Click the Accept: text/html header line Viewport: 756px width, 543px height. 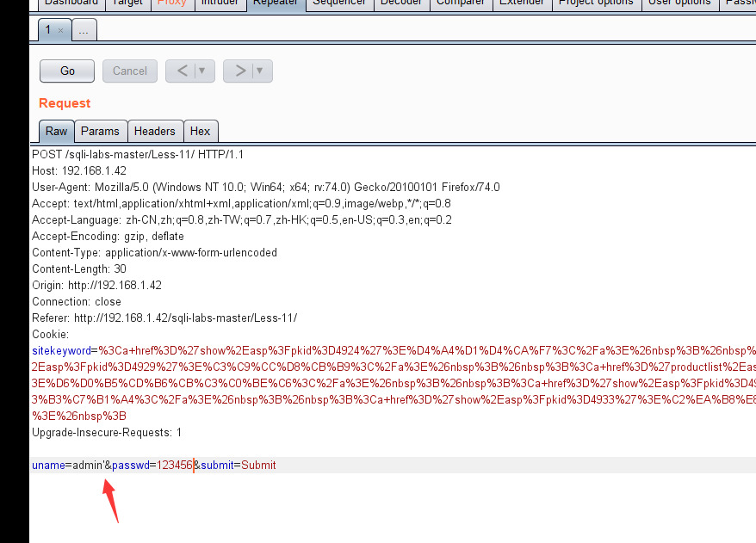click(242, 204)
